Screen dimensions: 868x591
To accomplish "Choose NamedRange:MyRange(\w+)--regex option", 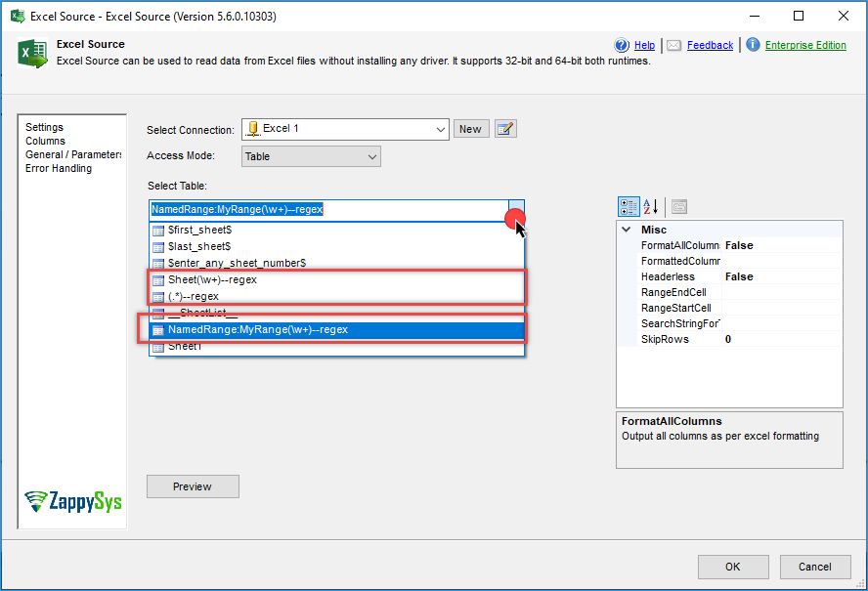I will 336,330.
